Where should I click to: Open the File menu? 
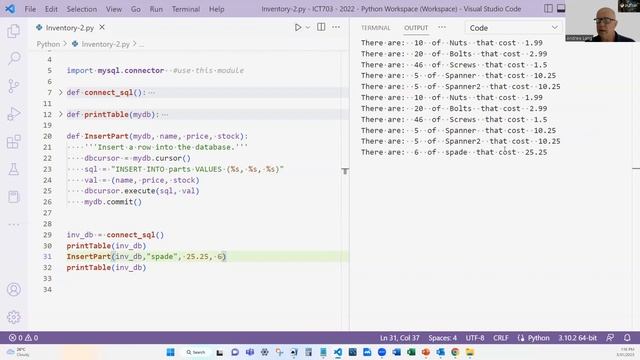[30, 9]
